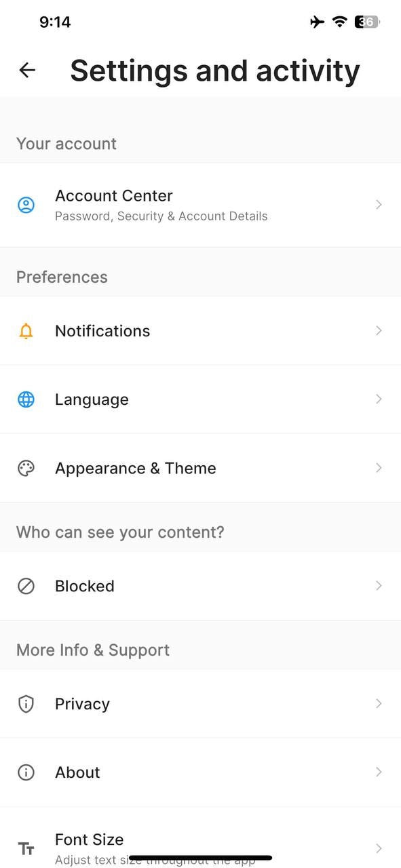This screenshot has height=868, width=401.
Task: Tap the chevron next to Language
Action: pyautogui.click(x=379, y=399)
